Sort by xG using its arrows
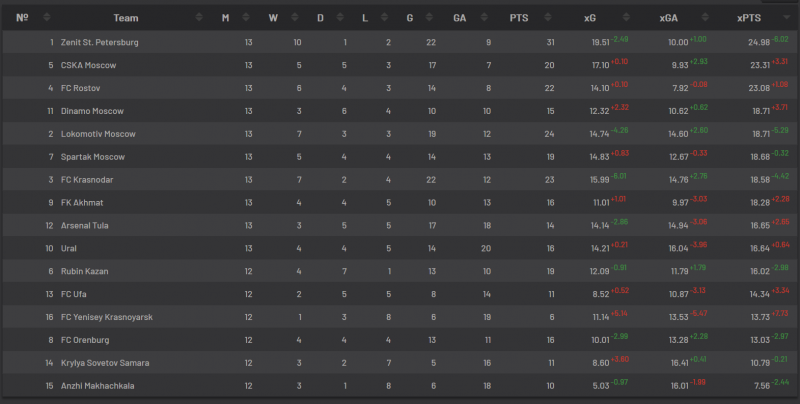 pos(626,17)
